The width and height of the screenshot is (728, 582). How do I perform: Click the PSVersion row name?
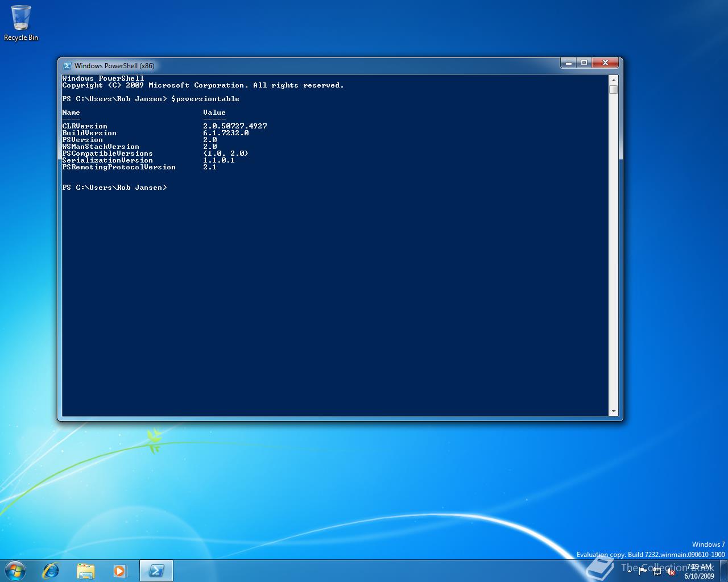(82, 140)
